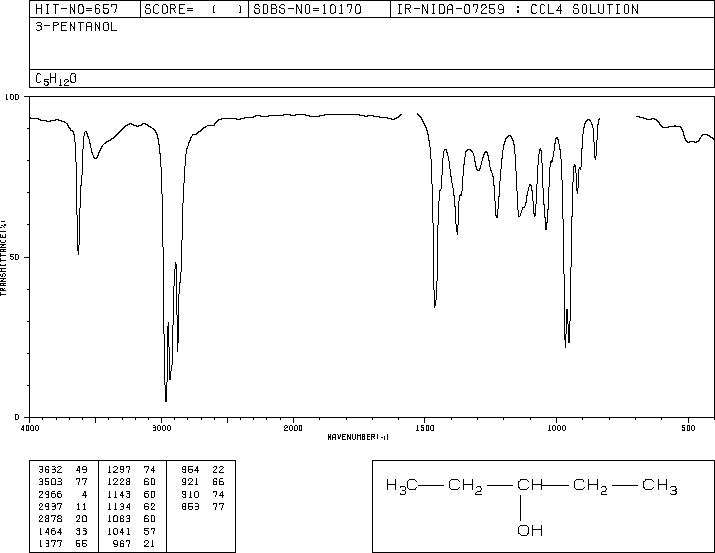Click the TRANSMITTANCE axis title
Viewport: 715px width, 553px height.
tap(3, 258)
